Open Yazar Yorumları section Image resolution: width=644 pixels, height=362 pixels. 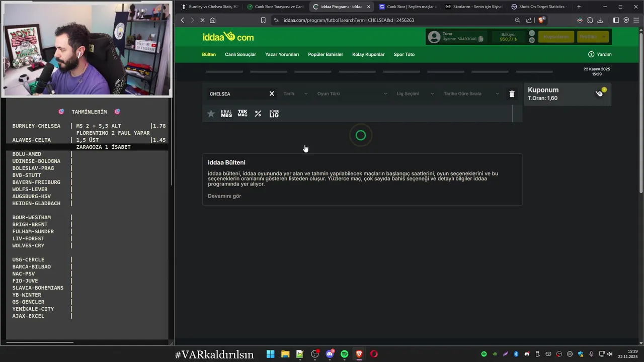coord(282,54)
